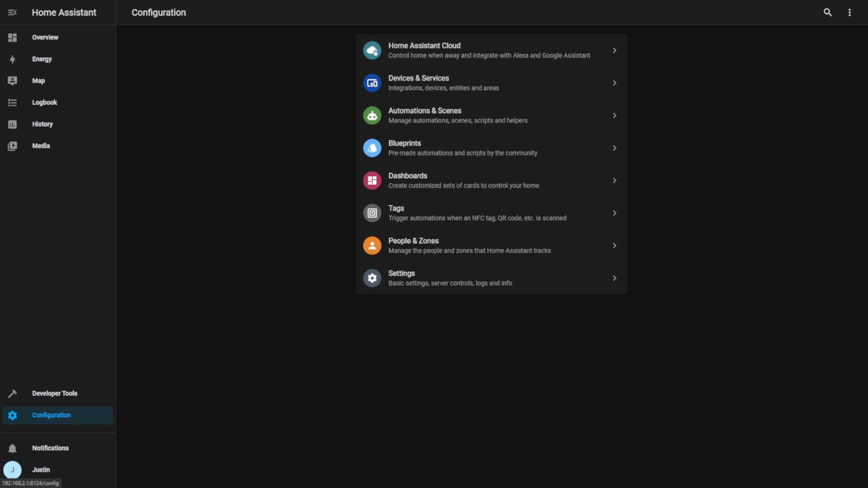Click the Media player icon
This screenshot has width=868, height=488.
point(12,146)
